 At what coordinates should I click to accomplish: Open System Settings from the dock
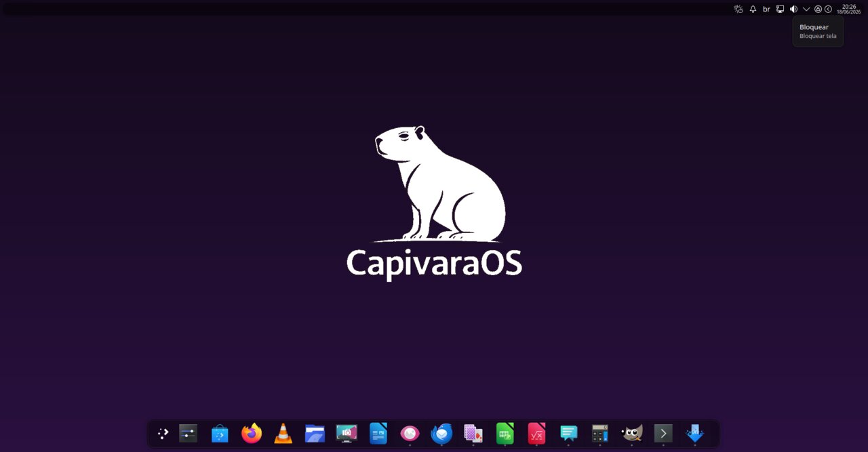pos(188,434)
